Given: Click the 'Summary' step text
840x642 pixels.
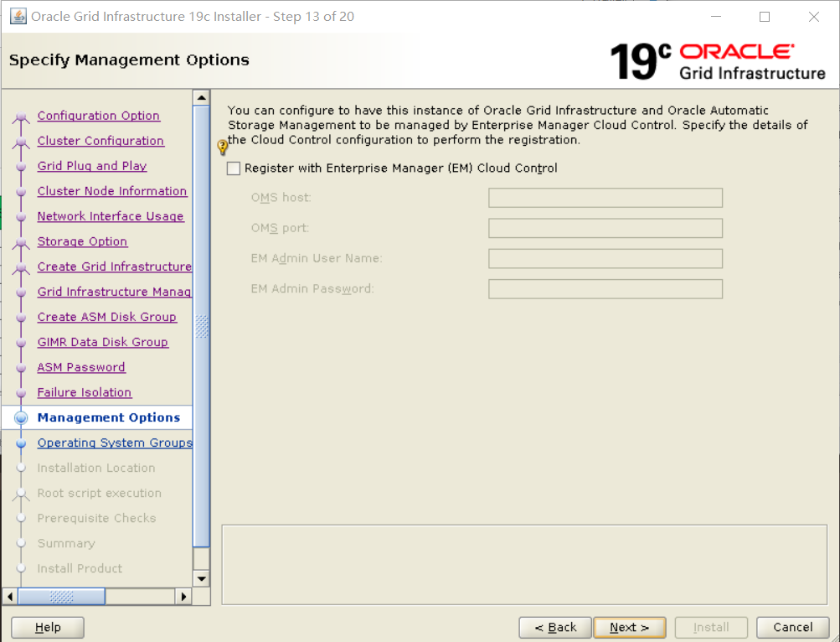Looking at the screenshot, I should tap(66, 544).
